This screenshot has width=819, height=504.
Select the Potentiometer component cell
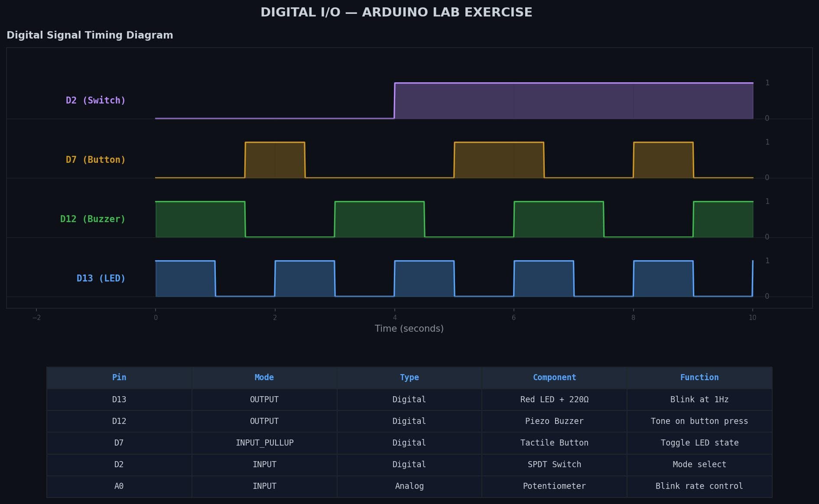pos(554,486)
